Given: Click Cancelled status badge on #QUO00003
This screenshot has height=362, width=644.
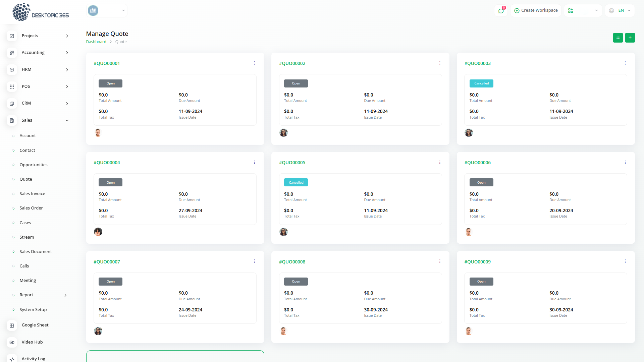Looking at the screenshot, I should click(x=481, y=83).
